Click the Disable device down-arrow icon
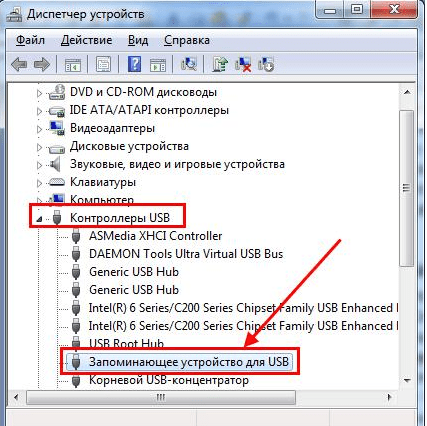Screen dimensions: 427x426 click(266, 64)
